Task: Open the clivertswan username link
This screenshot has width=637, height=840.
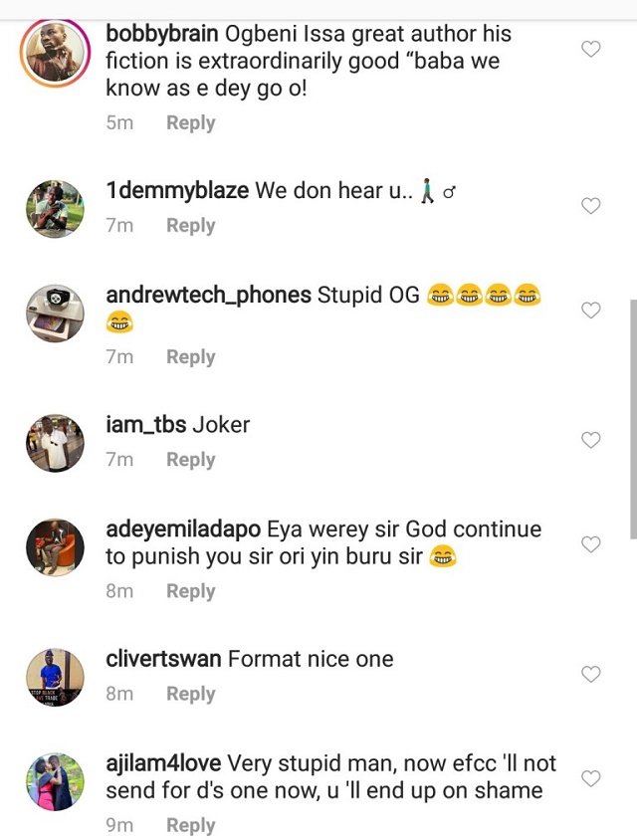Action: [163, 659]
